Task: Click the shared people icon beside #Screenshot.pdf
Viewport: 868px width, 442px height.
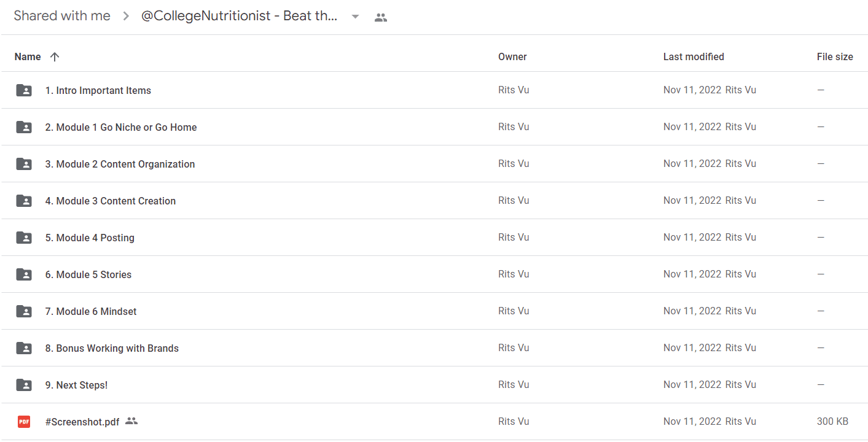Action: point(131,421)
